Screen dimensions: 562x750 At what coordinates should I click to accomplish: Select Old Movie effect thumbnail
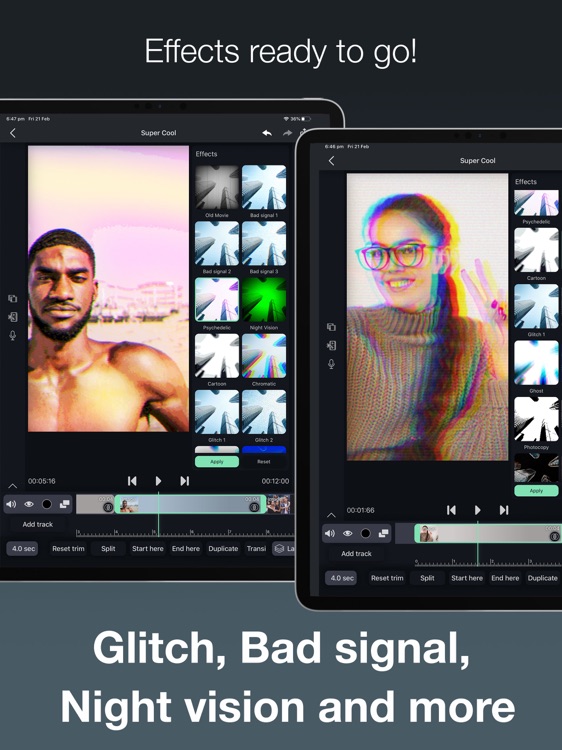click(x=217, y=188)
